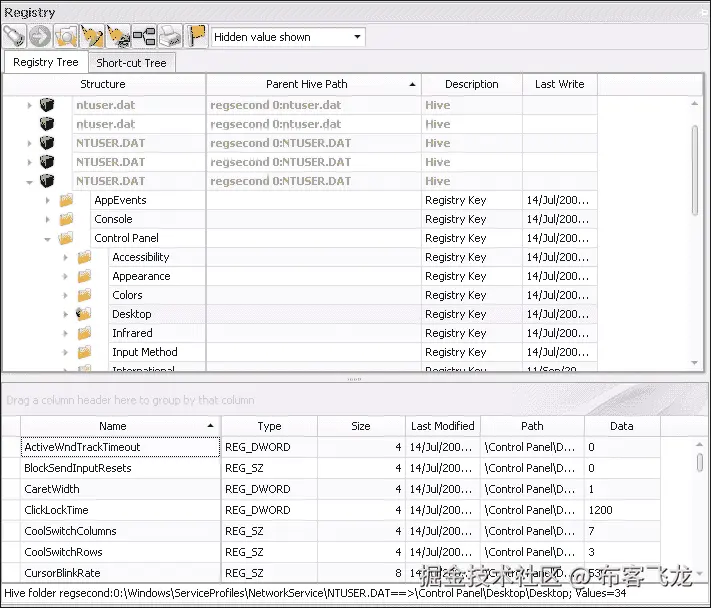Expand the Infrared key
Image resolution: width=711 pixels, height=608 pixels.
click(x=65, y=334)
